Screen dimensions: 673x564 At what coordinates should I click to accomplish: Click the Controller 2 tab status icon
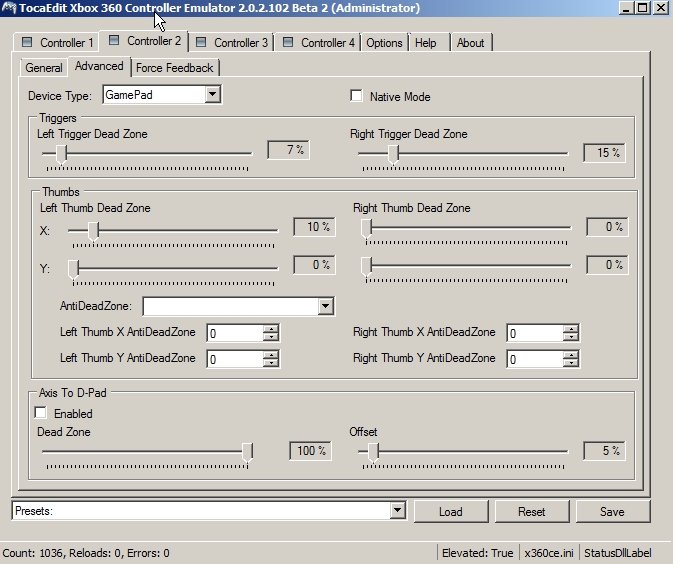114,40
